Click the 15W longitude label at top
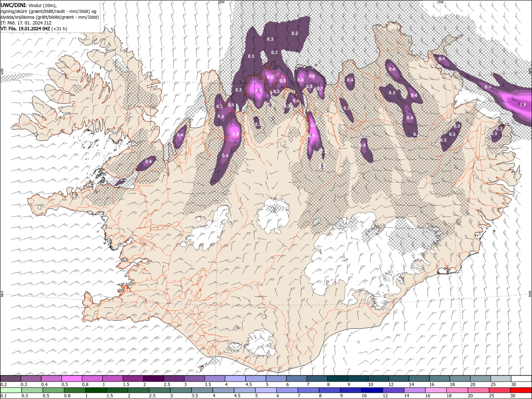 440,2
